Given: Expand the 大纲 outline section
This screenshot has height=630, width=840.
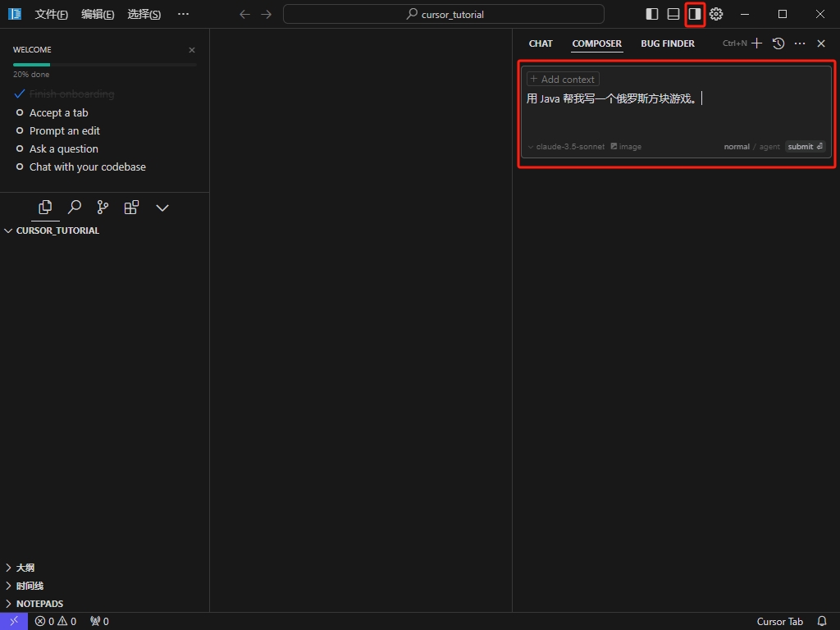Looking at the screenshot, I should pyautogui.click(x=25, y=568).
